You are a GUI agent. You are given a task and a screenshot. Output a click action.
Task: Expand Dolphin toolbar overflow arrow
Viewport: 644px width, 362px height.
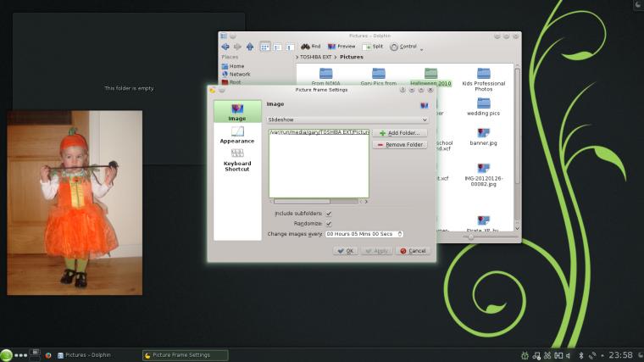tap(422, 49)
